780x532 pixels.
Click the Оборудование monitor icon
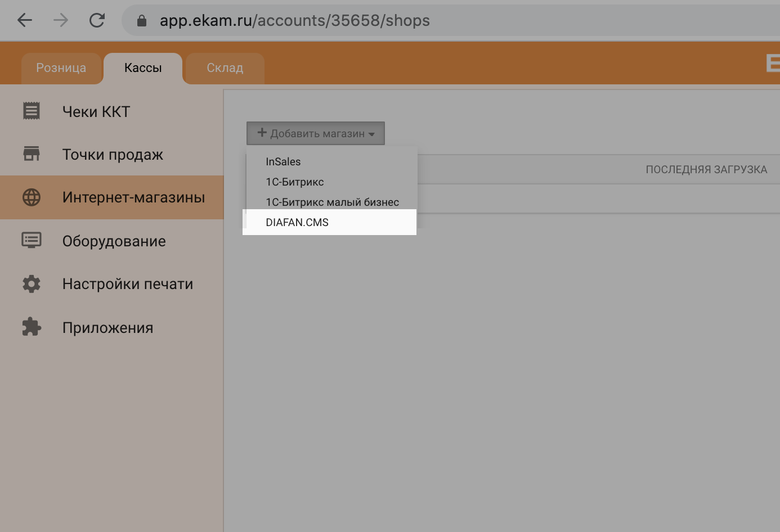tap(32, 240)
